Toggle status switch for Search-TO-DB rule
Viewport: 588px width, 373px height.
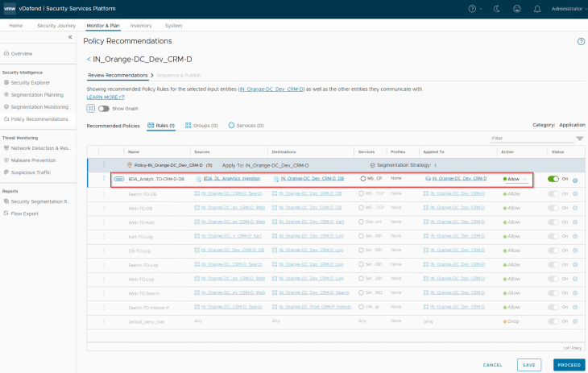pyautogui.click(x=553, y=194)
